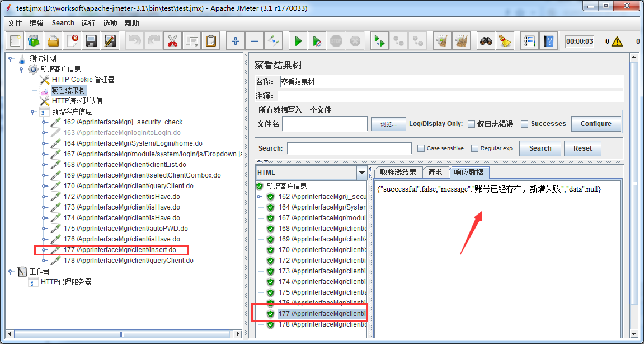Cut selection with the scissors icon

point(172,41)
